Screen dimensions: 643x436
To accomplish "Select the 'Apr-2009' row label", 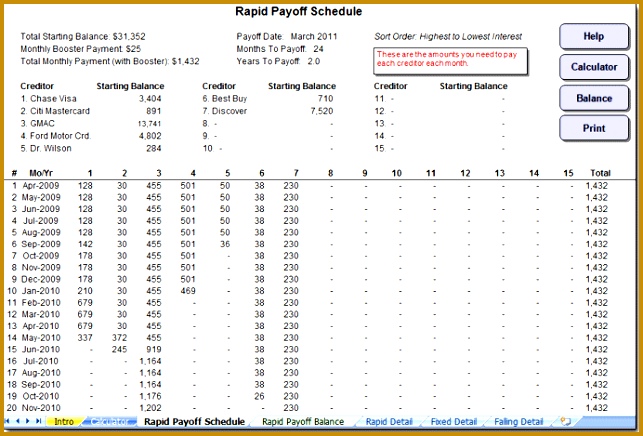I will [41, 185].
